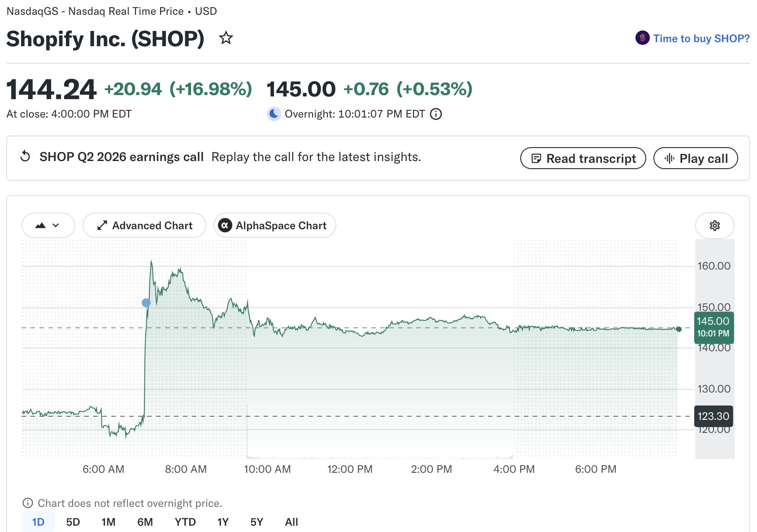Click the blue event marker on the chart
Viewport: 757px width, 532px height.
(x=146, y=303)
